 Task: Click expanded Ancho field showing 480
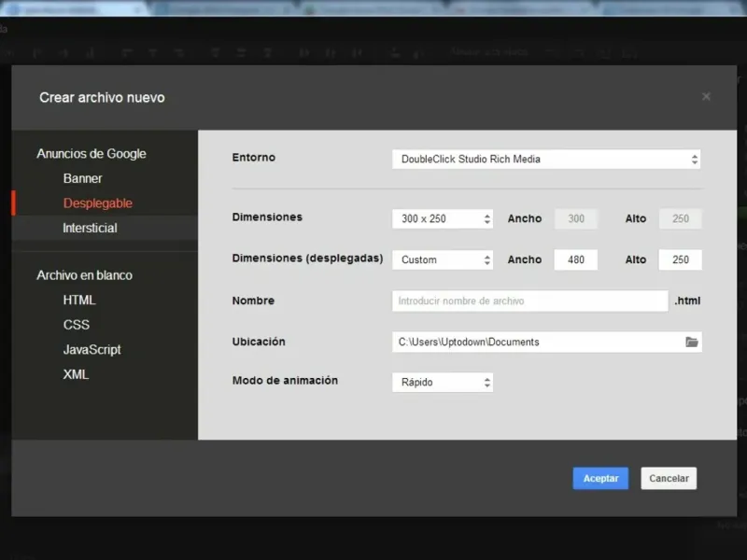(575, 260)
